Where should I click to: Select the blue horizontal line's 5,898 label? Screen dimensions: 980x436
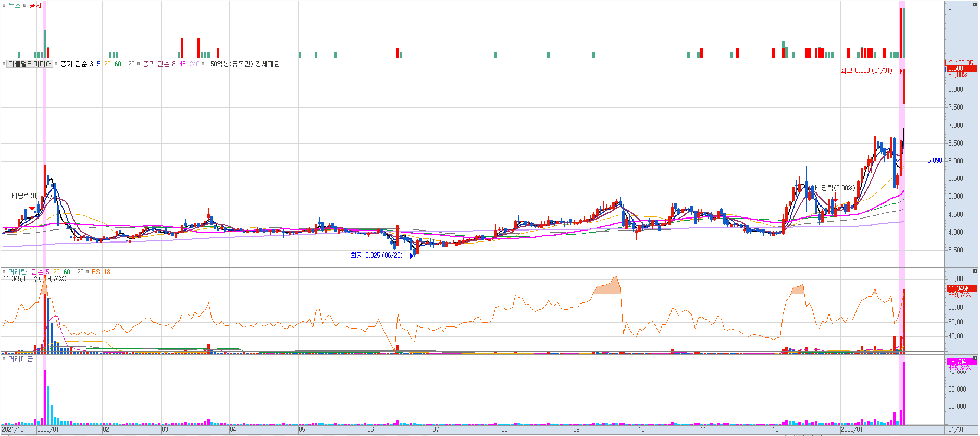pyautogui.click(x=935, y=160)
